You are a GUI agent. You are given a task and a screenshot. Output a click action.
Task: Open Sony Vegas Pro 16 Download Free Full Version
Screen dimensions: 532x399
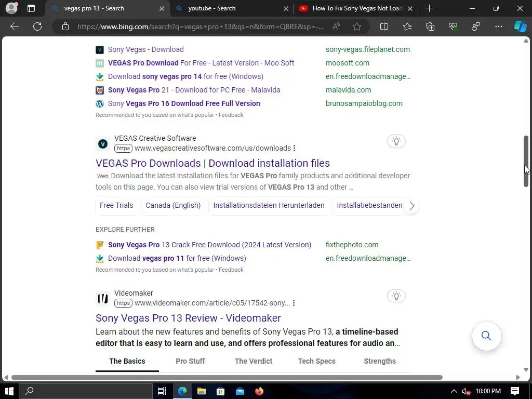(x=184, y=103)
